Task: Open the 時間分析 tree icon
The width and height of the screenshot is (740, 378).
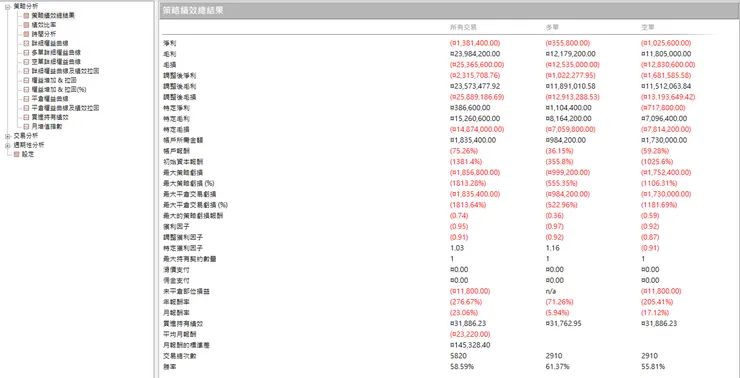Action: click(x=26, y=34)
